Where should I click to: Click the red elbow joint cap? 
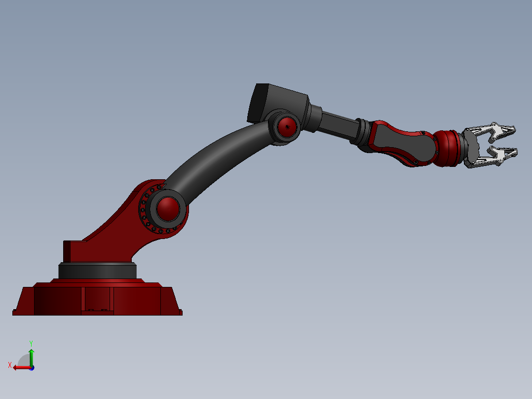coord(286,127)
